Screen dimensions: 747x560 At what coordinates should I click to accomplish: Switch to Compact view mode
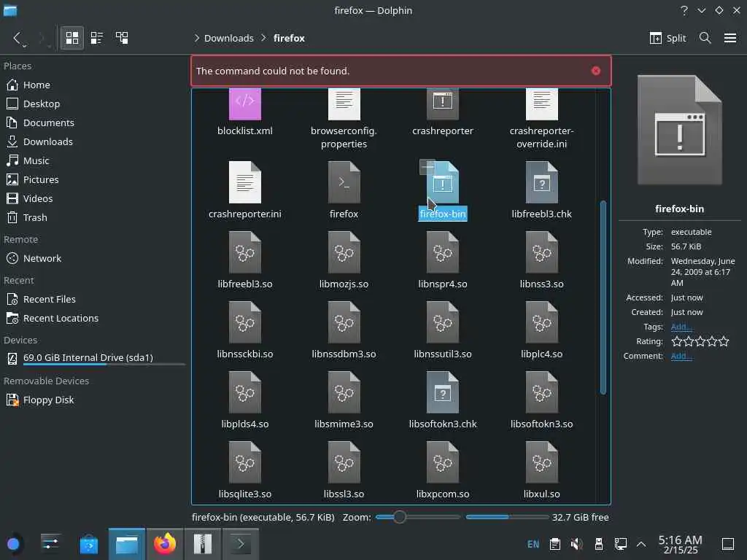97,38
